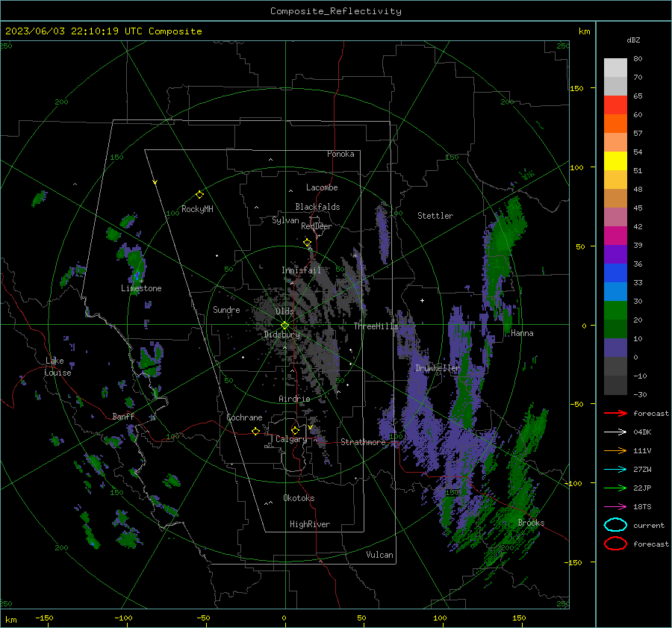
Task: Click the HighRiver city label
Action: pos(310,524)
